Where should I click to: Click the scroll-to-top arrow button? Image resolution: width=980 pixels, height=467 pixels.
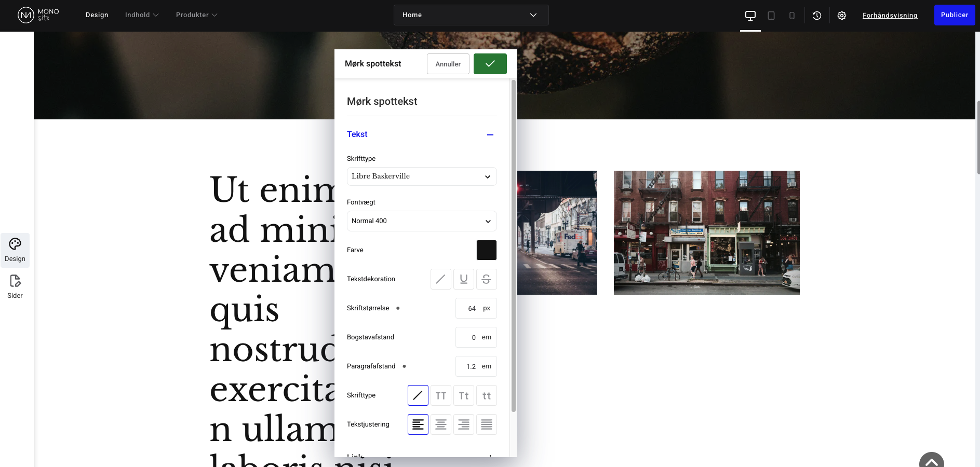click(931, 461)
